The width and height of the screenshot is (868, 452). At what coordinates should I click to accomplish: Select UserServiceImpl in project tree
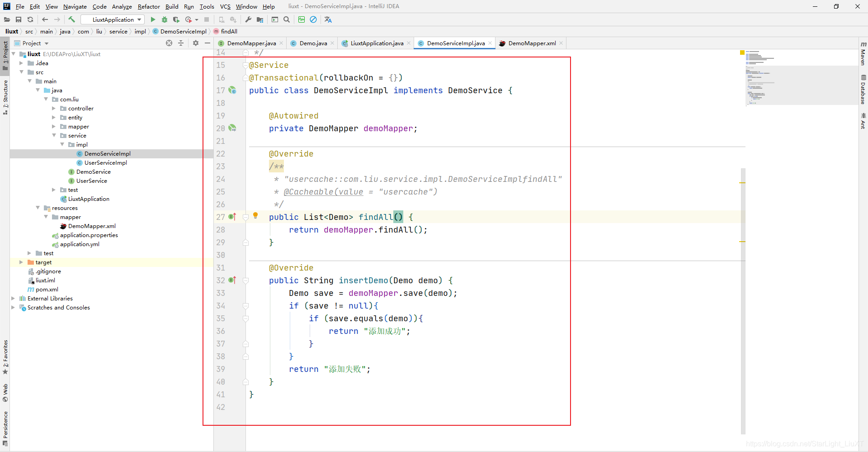(106, 162)
